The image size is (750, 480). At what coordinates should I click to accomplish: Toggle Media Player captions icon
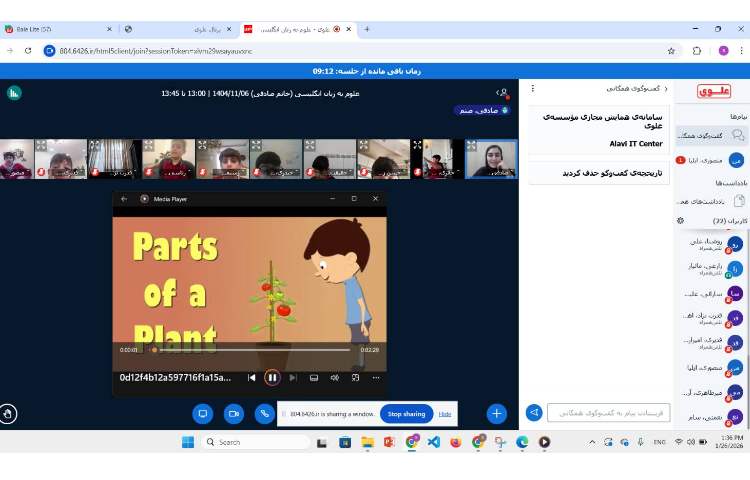click(314, 378)
